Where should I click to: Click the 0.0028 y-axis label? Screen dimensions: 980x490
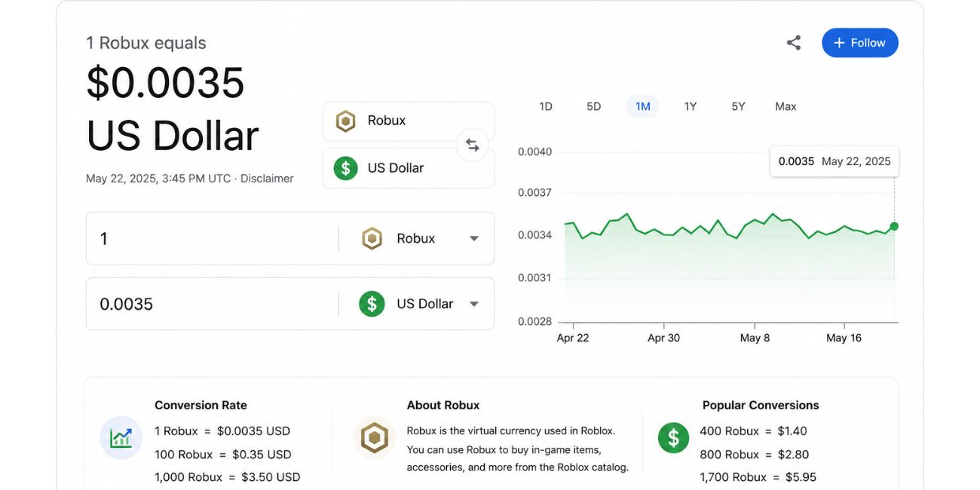pyautogui.click(x=534, y=322)
